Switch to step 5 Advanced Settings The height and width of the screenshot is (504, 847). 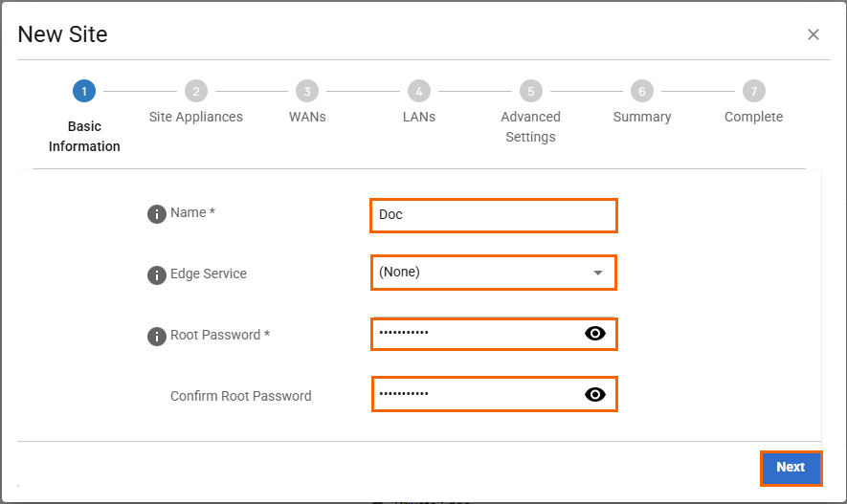tap(530, 92)
